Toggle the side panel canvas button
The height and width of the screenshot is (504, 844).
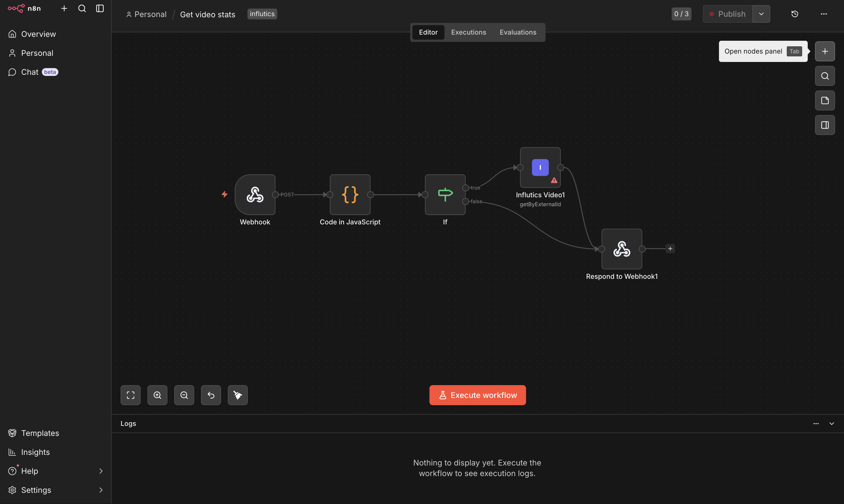(x=825, y=125)
